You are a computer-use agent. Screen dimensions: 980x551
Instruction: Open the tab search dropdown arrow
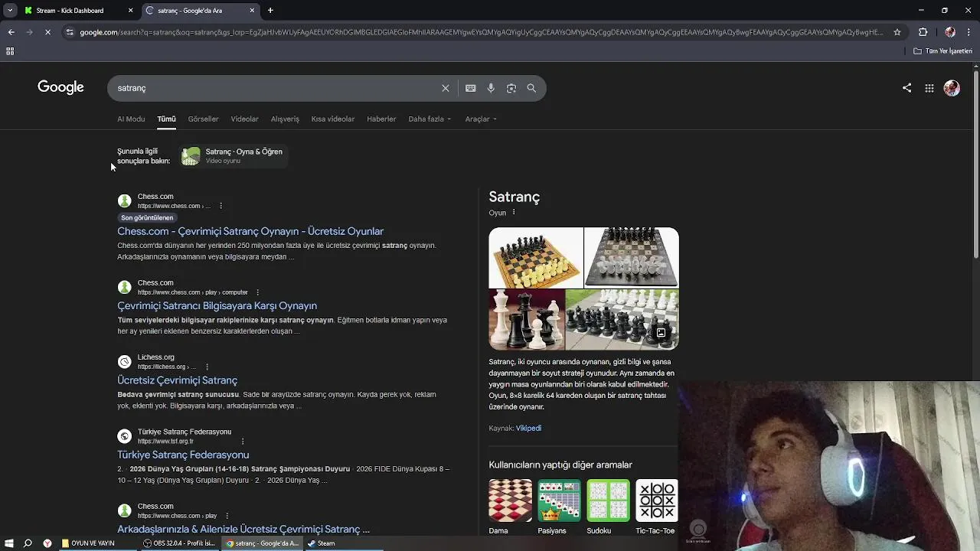(9, 11)
